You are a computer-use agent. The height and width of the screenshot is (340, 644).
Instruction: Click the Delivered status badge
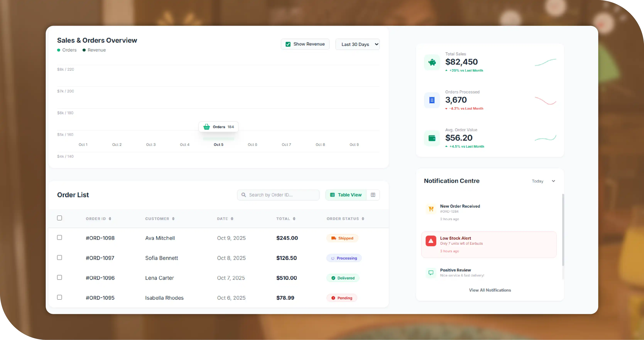tap(343, 278)
